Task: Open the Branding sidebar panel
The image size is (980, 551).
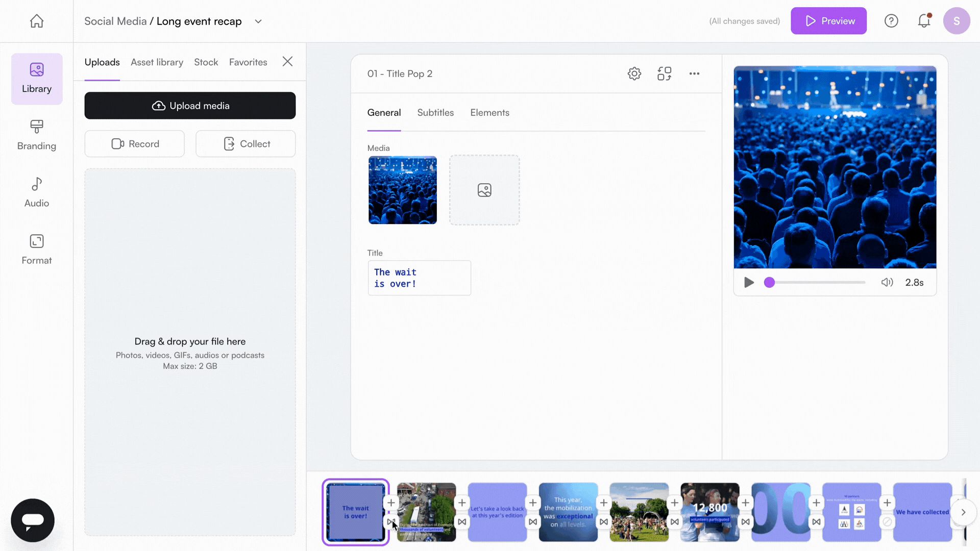Action: pos(37,135)
